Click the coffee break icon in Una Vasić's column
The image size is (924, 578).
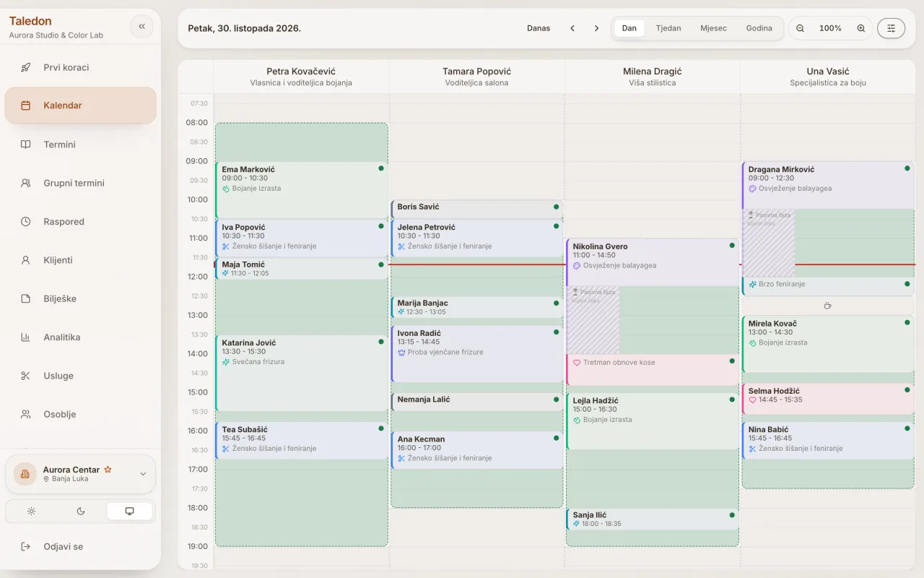[827, 306]
